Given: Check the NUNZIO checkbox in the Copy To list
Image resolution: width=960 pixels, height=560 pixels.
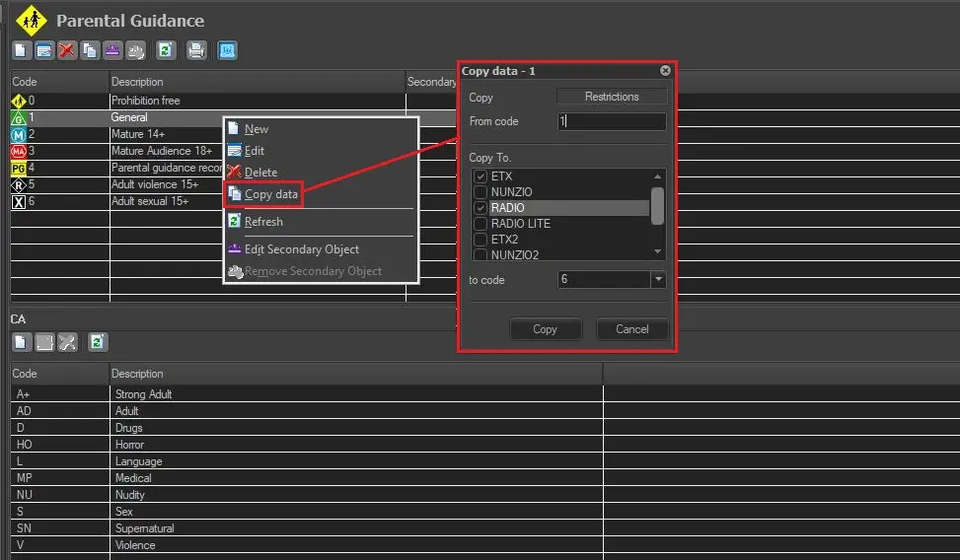Looking at the screenshot, I should pyautogui.click(x=480, y=192).
